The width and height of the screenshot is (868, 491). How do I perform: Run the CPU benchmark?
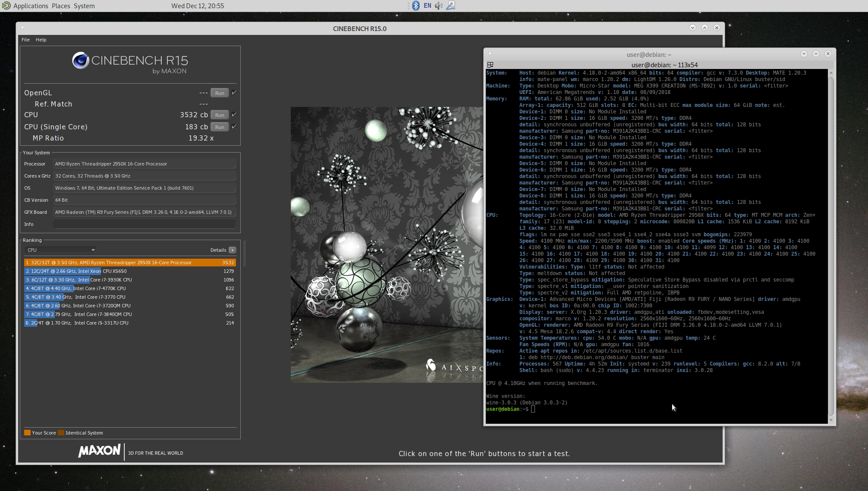(220, 115)
